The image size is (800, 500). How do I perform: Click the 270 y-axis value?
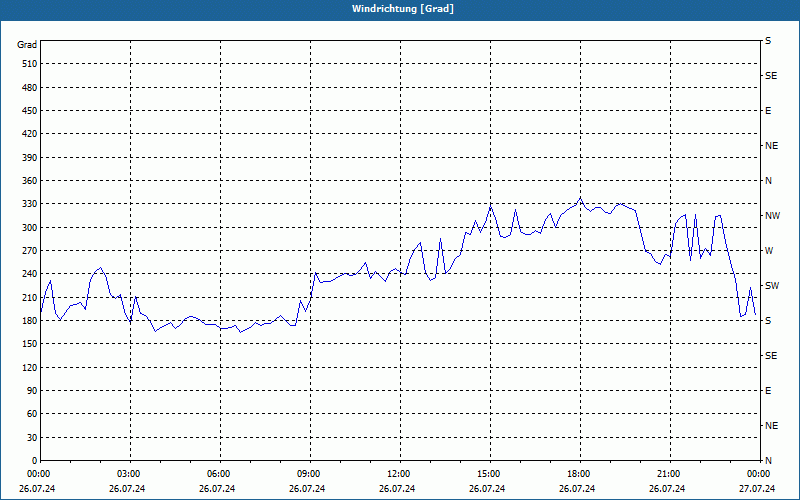pyautogui.click(x=29, y=251)
